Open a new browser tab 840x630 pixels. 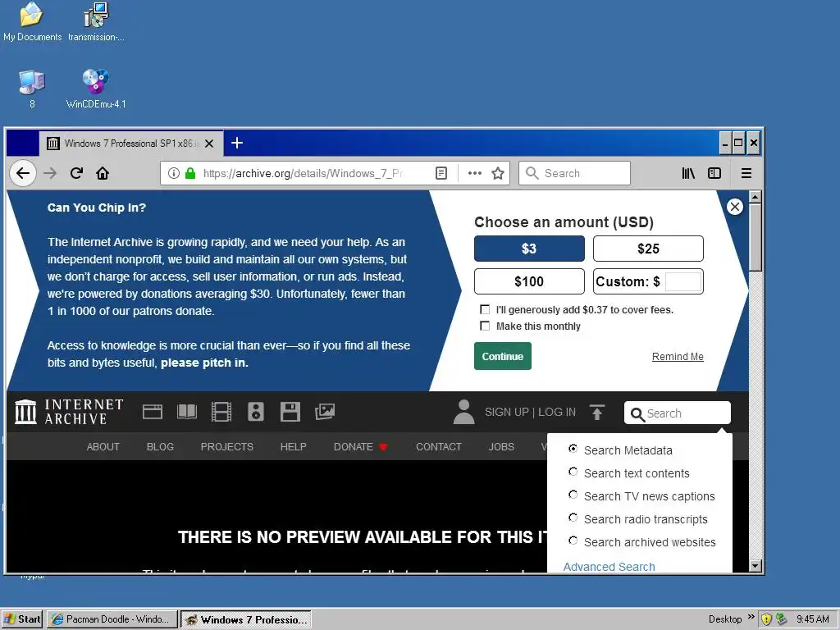tap(237, 143)
